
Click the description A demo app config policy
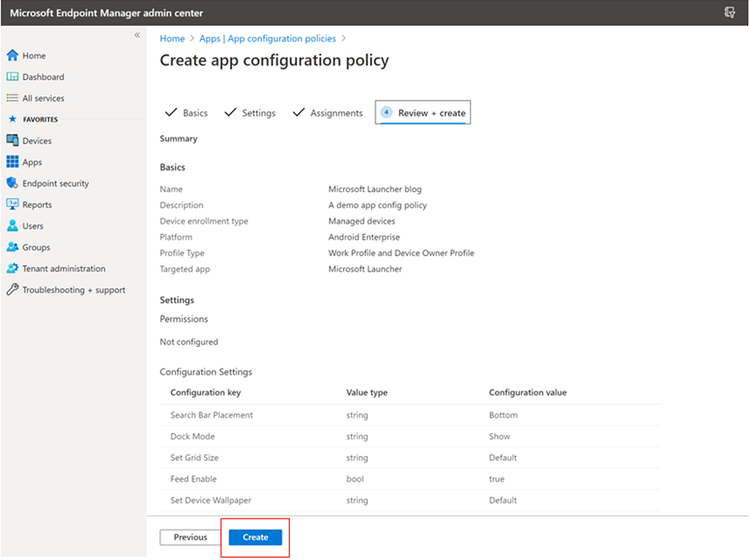click(x=377, y=206)
